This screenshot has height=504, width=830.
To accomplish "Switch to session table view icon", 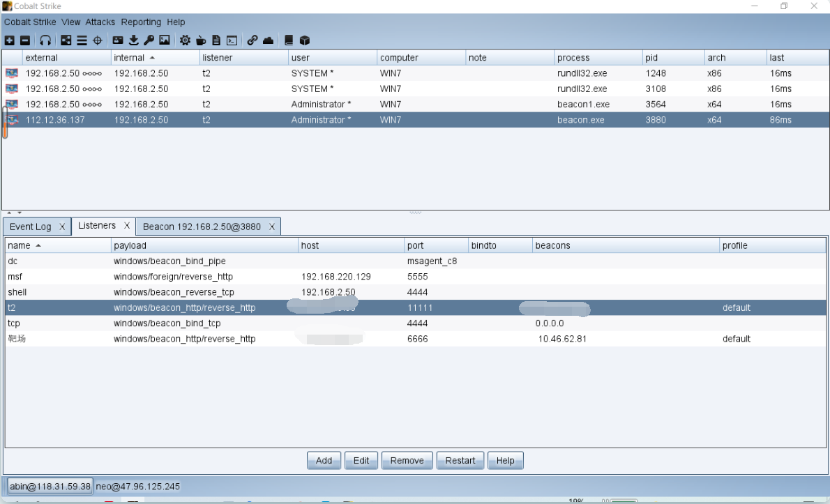I will pos(82,40).
